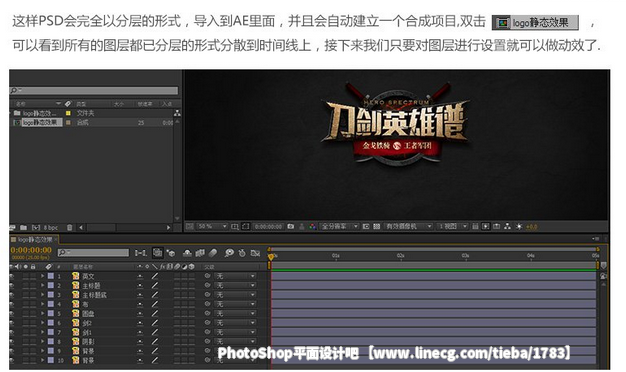The width and height of the screenshot is (626, 372).
Task: Click the 8 bpc color depth button
Action: pos(51,228)
